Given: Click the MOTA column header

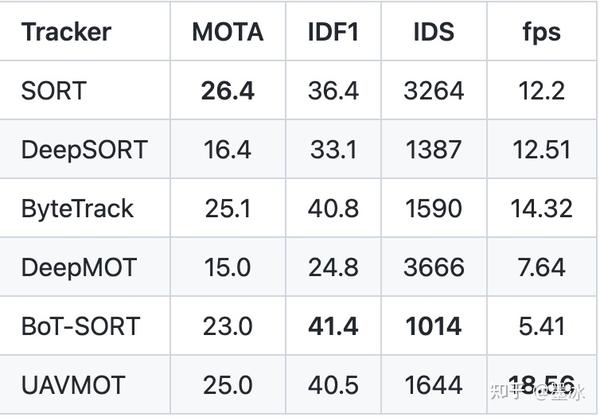Looking at the screenshot, I should click(x=227, y=31).
